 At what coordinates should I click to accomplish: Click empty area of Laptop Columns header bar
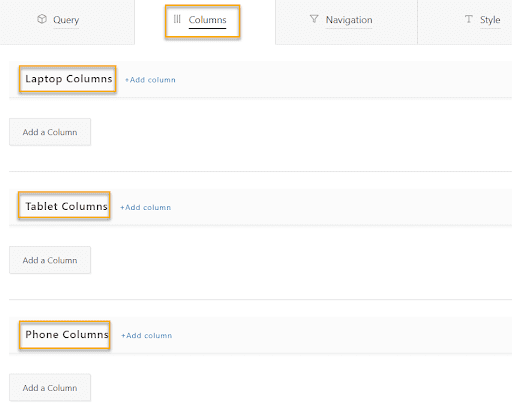(x=343, y=79)
